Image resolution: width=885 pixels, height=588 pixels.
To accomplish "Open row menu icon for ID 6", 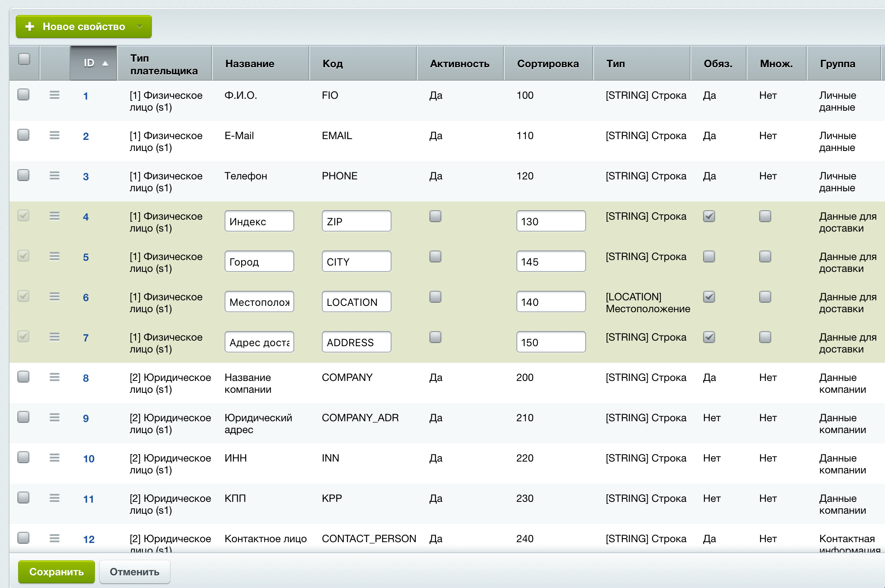I will pyautogui.click(x=55, y=296).
